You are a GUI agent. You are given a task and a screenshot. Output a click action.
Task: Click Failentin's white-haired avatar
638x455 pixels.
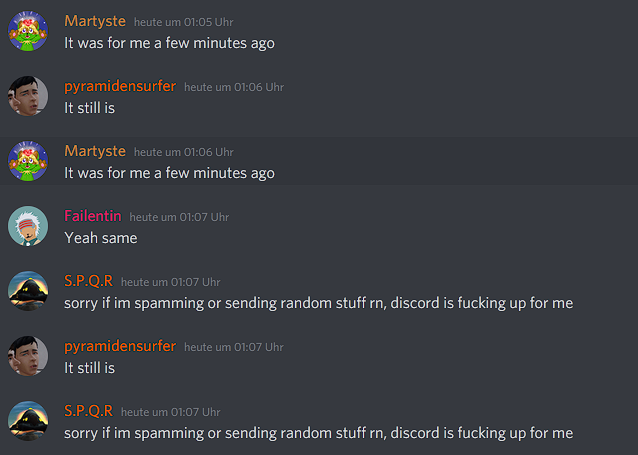28,226
